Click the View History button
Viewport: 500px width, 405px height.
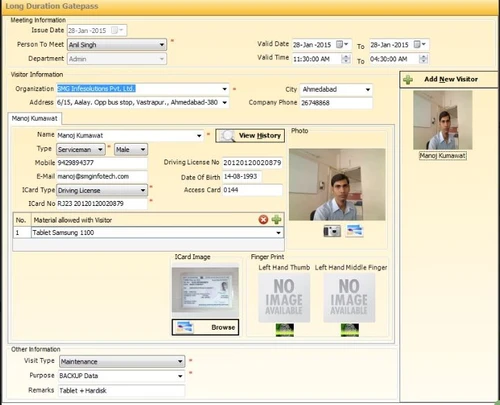tap(250, 136)
